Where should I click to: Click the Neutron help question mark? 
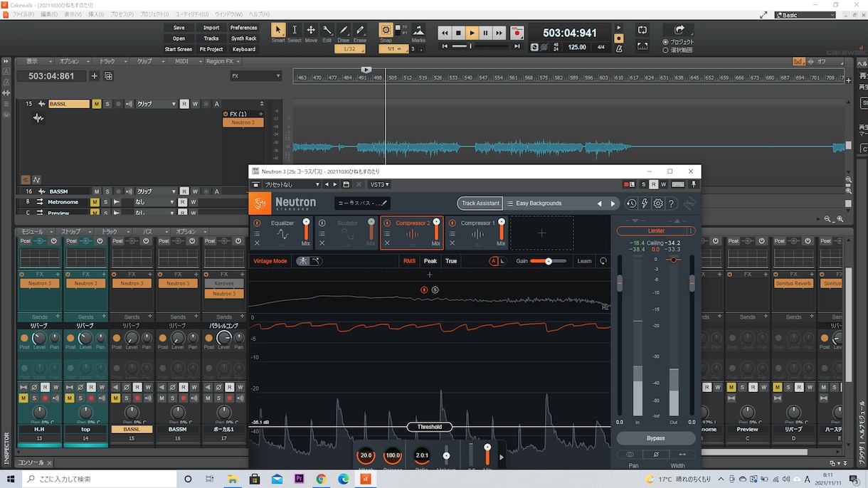[x=671, y=203]
